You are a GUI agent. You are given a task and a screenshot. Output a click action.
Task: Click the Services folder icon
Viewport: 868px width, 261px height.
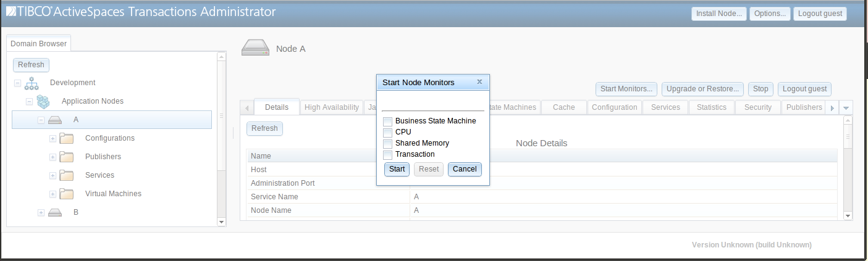(x=67, y=175)
